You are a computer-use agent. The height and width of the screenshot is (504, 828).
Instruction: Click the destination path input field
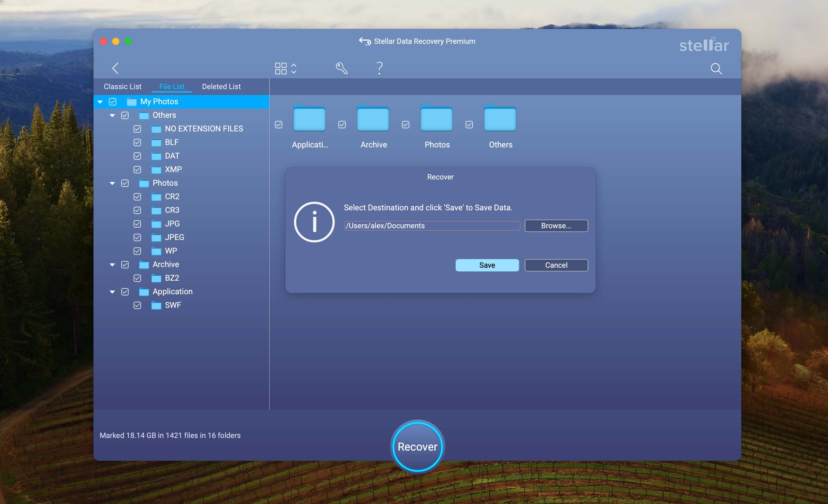432,226
